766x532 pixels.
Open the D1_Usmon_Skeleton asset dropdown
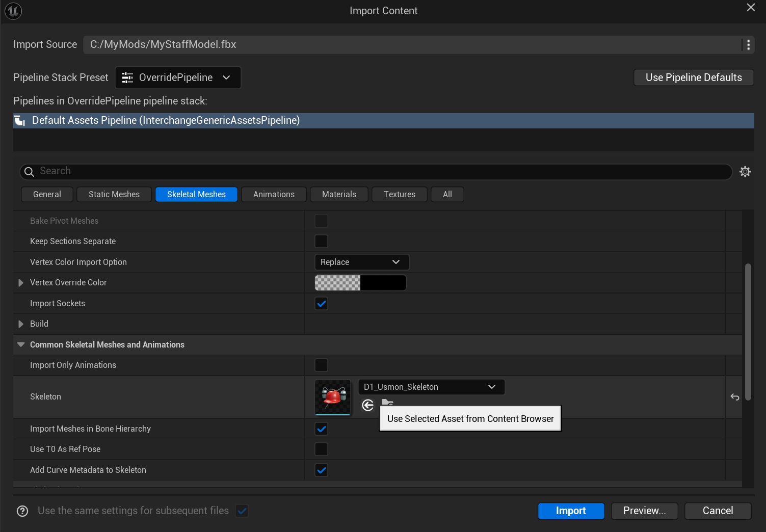[x=431, y=387]
